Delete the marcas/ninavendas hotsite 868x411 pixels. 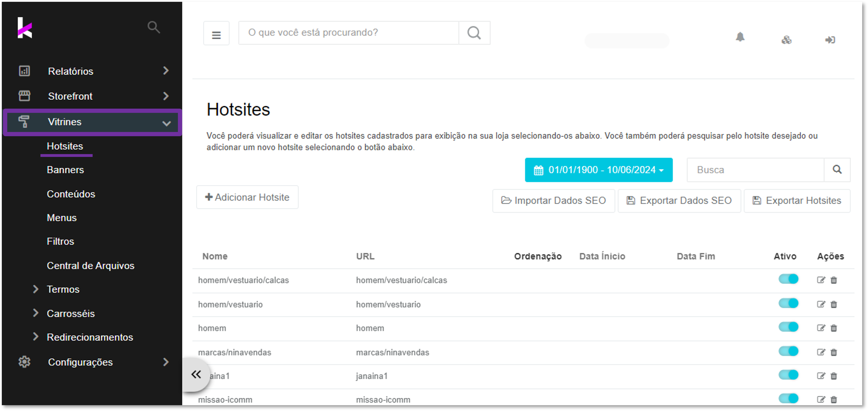pos(834,352)
